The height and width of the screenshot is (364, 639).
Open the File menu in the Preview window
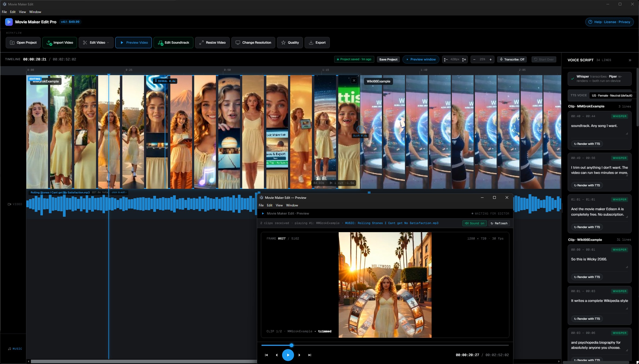point(261,205)
